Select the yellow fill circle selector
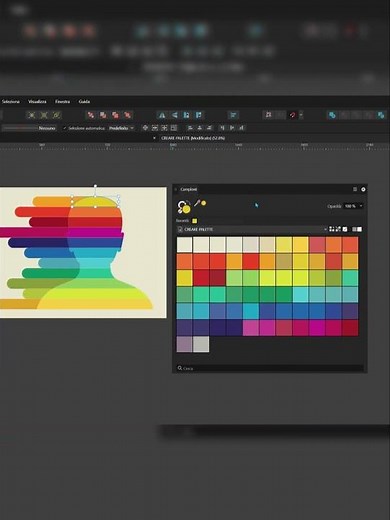390x520 pixels. coord(187,209)
